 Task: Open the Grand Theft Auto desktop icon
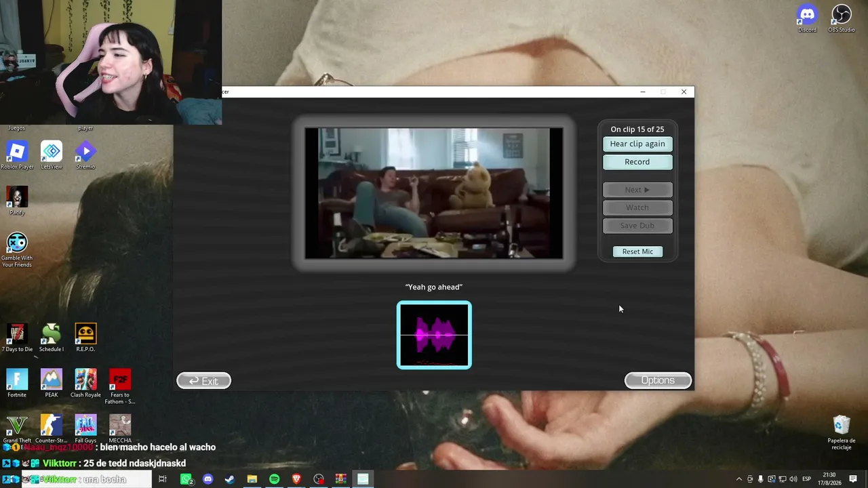pos(17,429)
